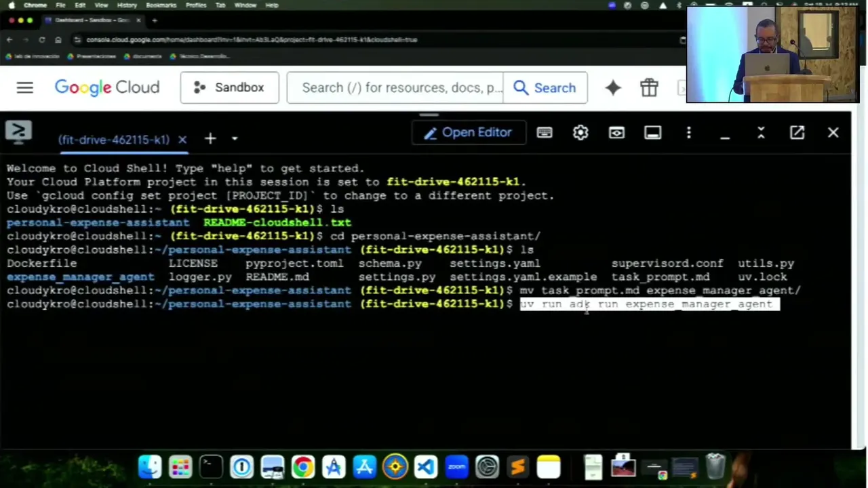
Task: Open the Cloud Shell keyboard icon
Action: click(x=545, y=133)
